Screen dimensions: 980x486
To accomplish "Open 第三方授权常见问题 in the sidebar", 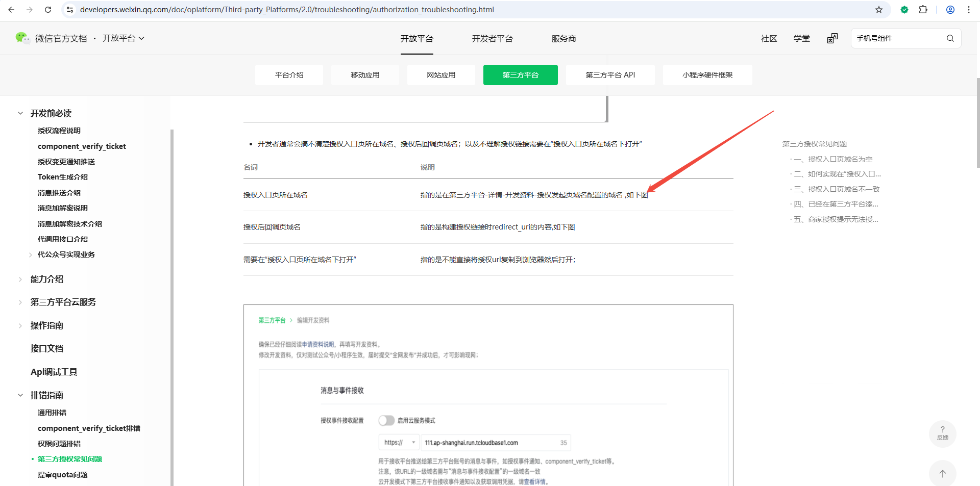I will pos(70,459).
